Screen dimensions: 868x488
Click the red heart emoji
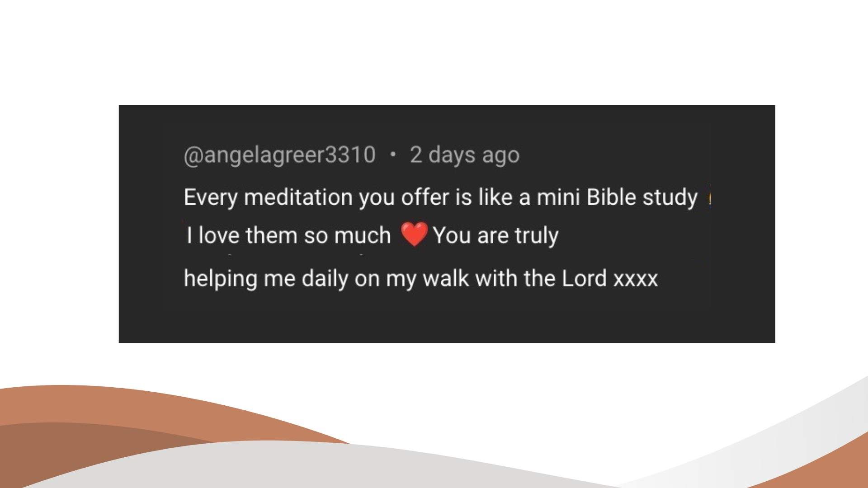tap(414, 234)
